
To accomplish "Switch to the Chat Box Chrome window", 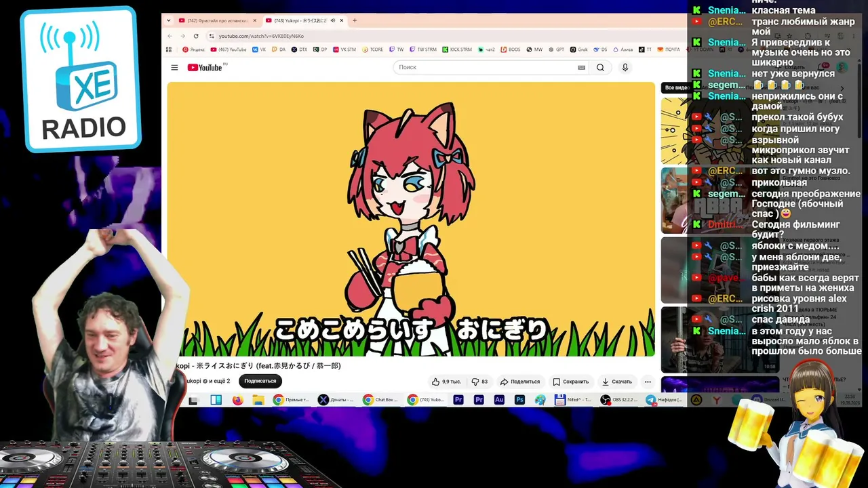I will 380,400.
